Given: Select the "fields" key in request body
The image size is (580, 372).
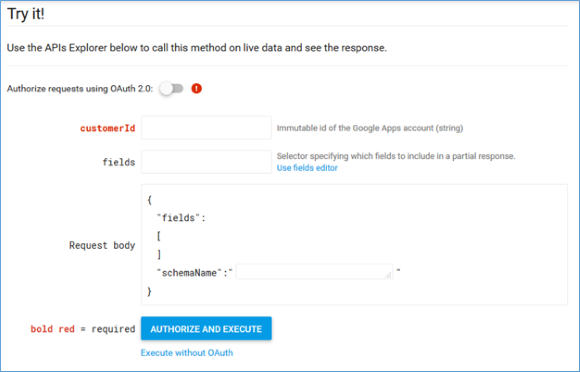Looking at the screenshot, I should coord(178,218).
